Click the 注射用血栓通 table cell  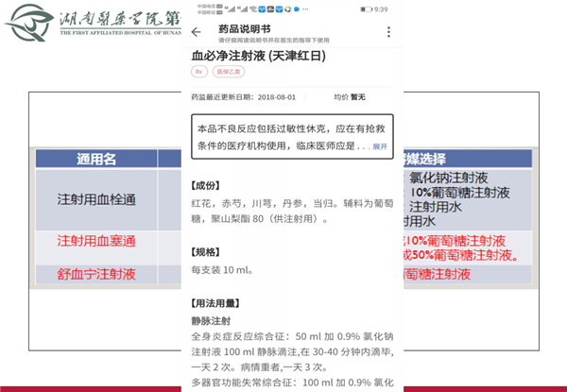point(96,199)
